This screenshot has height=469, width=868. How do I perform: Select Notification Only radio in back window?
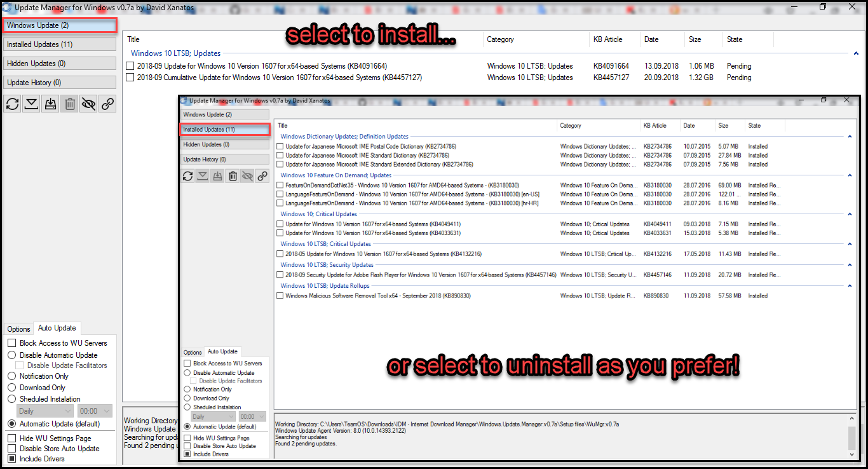12,376
